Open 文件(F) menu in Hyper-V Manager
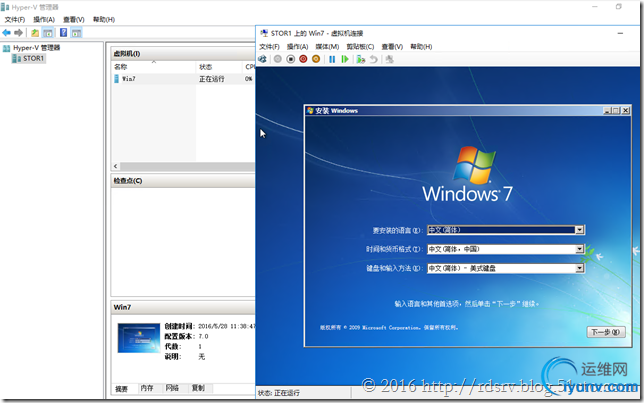Image resolution: width=644 pixels, height=403 pixels. (x=15, y=19)
